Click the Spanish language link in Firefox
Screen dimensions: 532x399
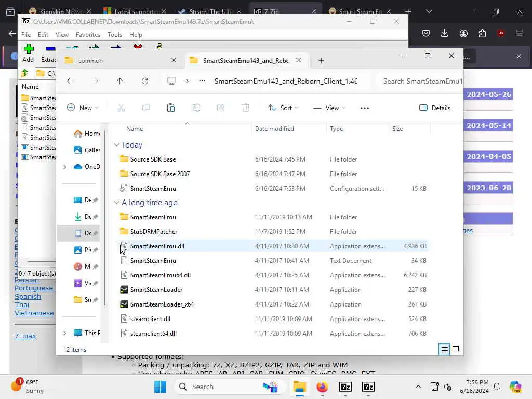click(x=28, y=297)
